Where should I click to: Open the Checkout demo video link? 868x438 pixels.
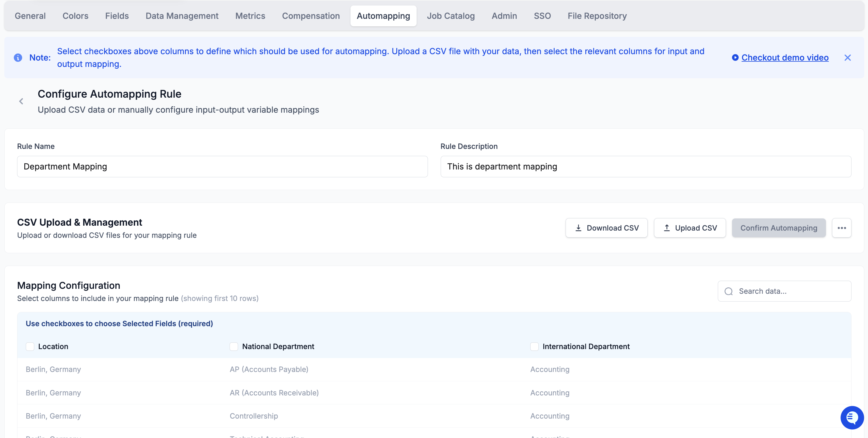coord(785,58)
